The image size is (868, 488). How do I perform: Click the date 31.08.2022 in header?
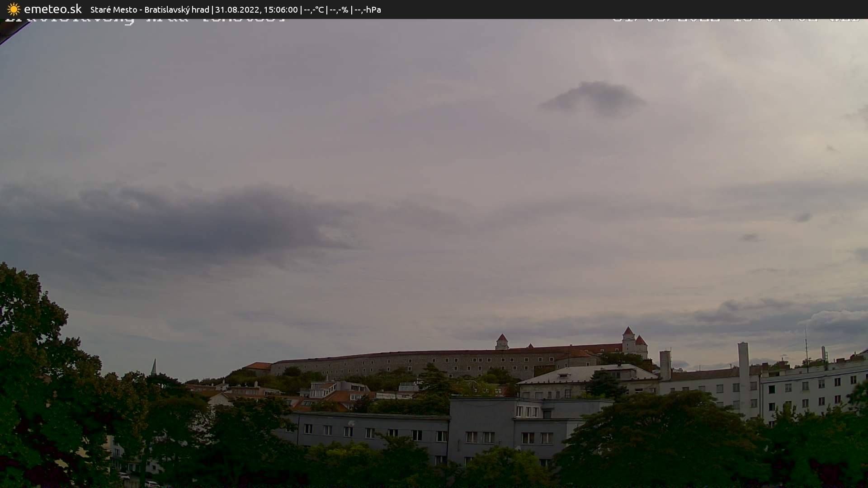[237, 9]
